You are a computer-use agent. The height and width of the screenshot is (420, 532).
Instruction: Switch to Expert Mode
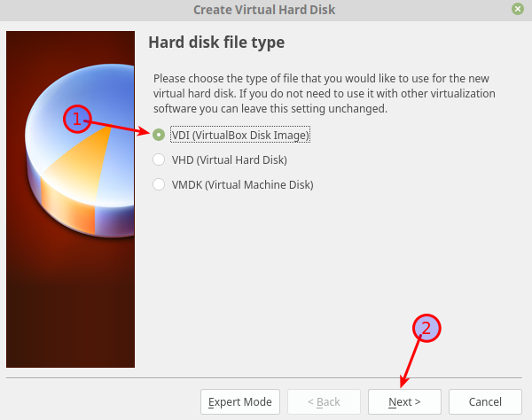click(240, 401)
